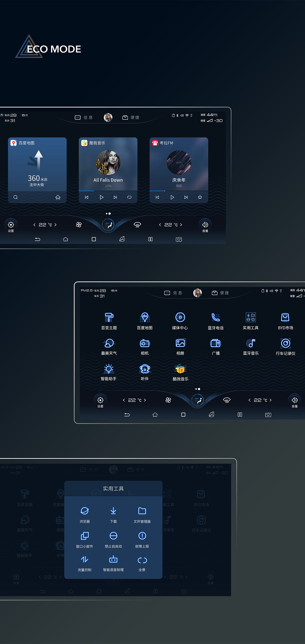Toggle seat airflow center button top screen
The width and height of the screenshot is (305, 644).
pos(108,225)
